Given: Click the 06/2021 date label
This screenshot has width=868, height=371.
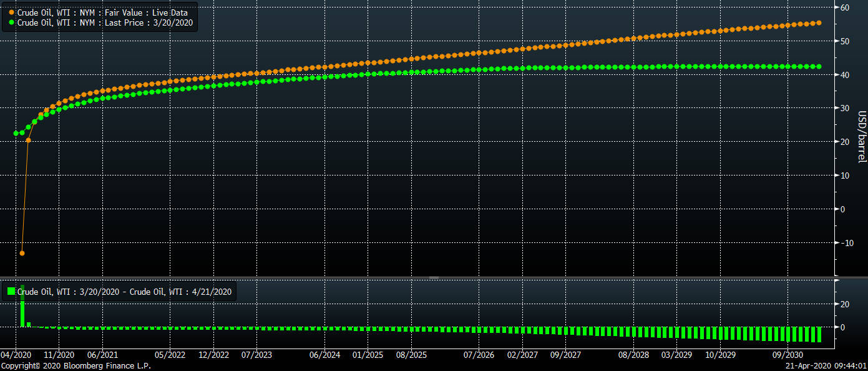Looking at the screenshot, I should pos(102,355).
